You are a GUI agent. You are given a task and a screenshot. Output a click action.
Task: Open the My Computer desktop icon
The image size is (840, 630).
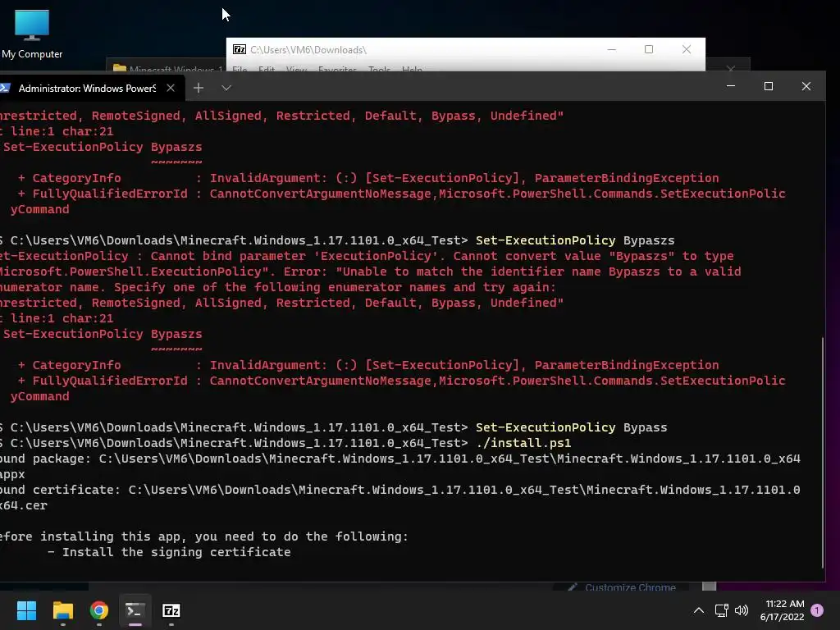(32, 34)
